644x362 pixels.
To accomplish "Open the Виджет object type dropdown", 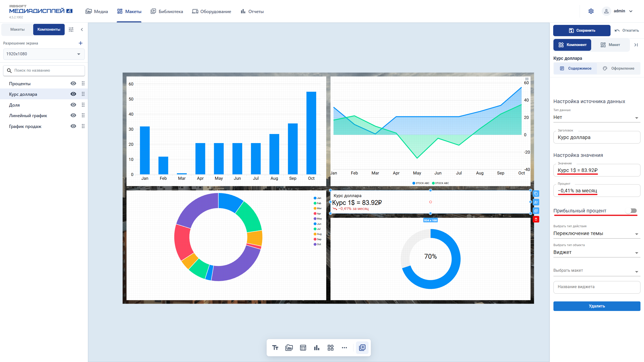I will (597, 252).
